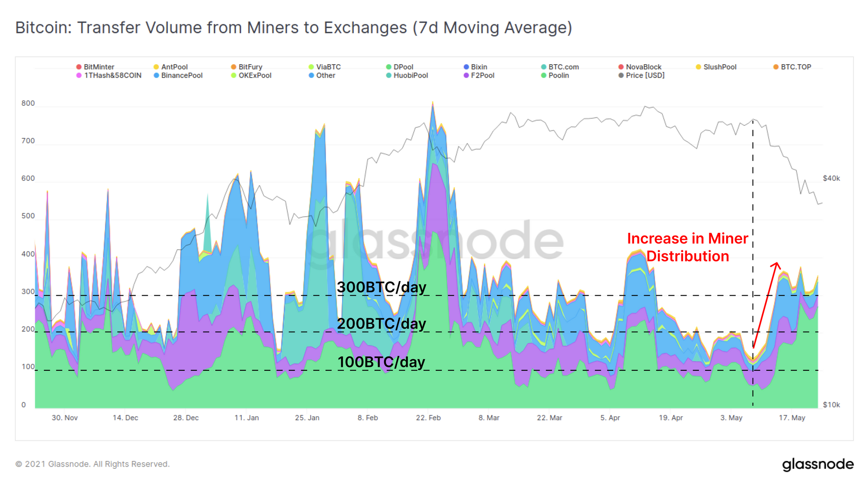Click the BTC.TOP legend item

[x=796, y=67]
